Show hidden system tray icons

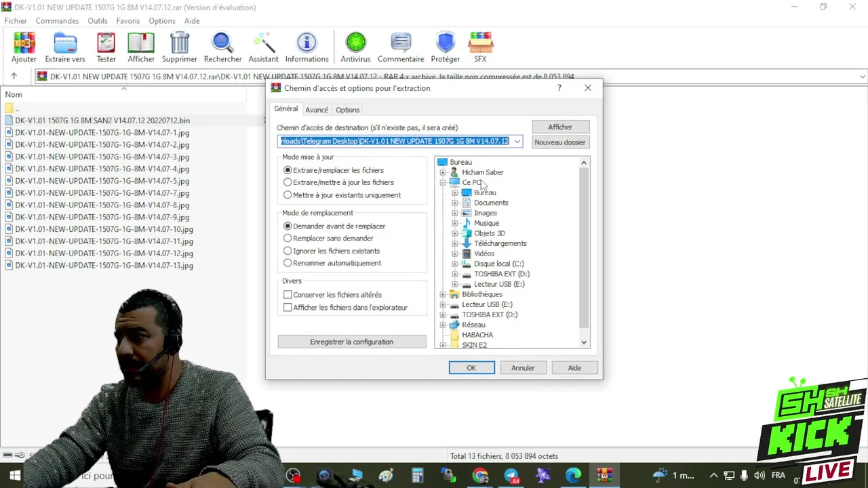[x=713, y=476]
